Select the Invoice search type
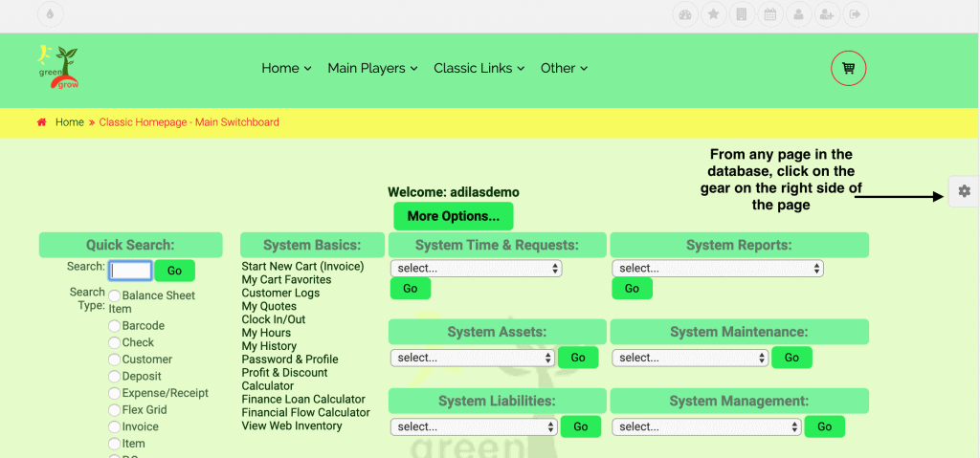 pos(115,426)
